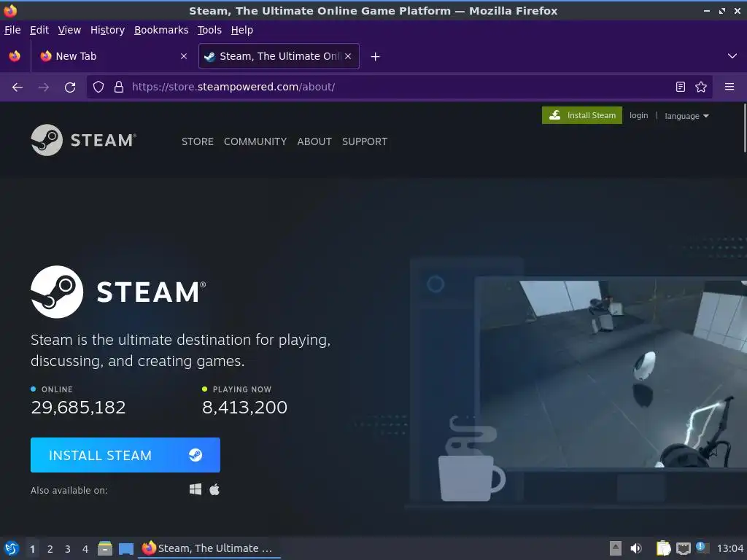Open the language dropdown
747x560 pixels.
[686, 116]
